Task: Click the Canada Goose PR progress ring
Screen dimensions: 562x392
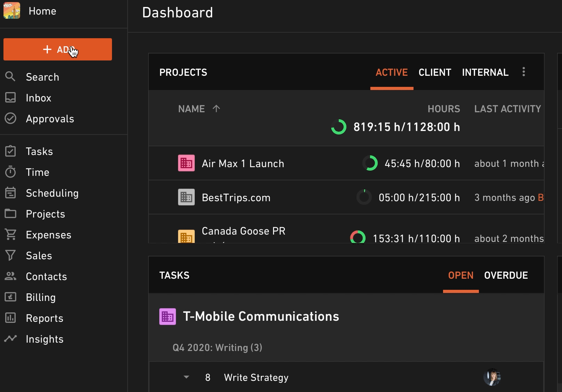Action: 358,237
